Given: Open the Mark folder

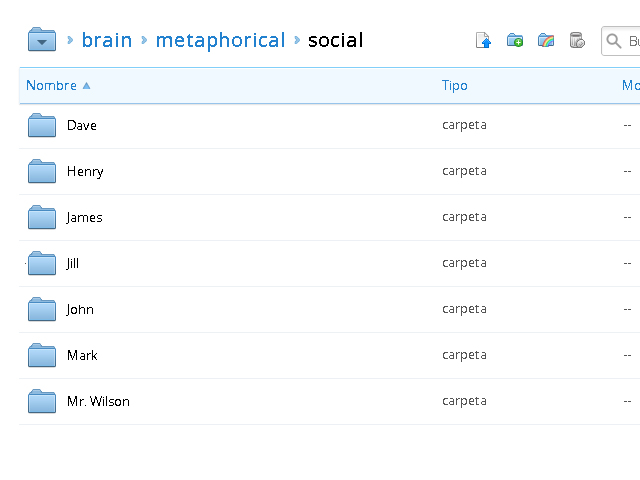Looking at the screenshot, I should [x=82, y=356].
